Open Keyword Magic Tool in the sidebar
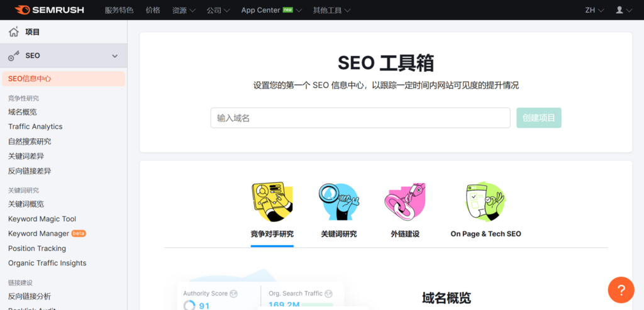Screen dimensions: 644x310 tap(42, 219)
